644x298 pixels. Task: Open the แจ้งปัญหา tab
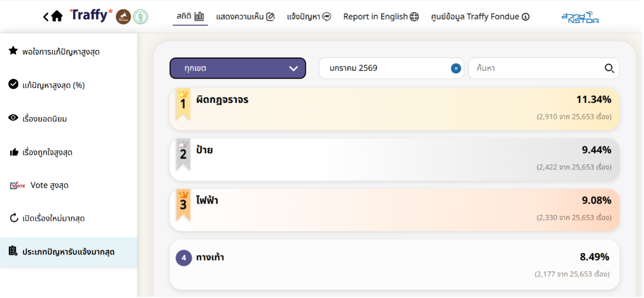(309, 17)
